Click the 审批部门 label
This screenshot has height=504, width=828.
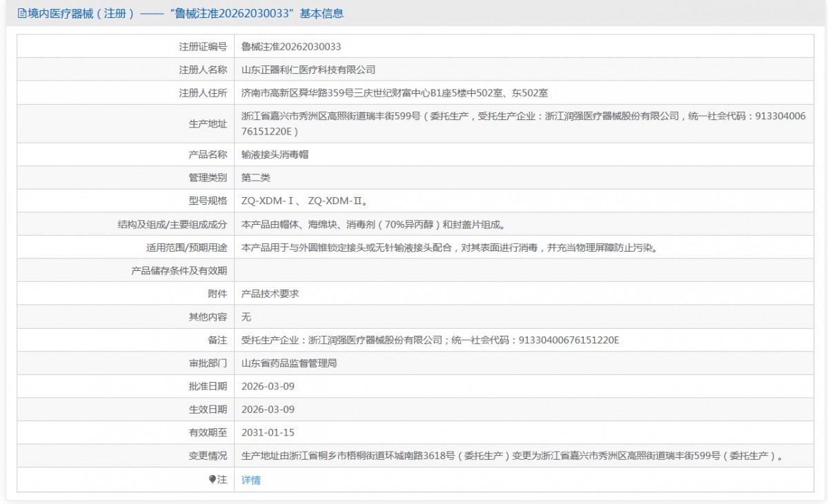click(x=208, y=363)
